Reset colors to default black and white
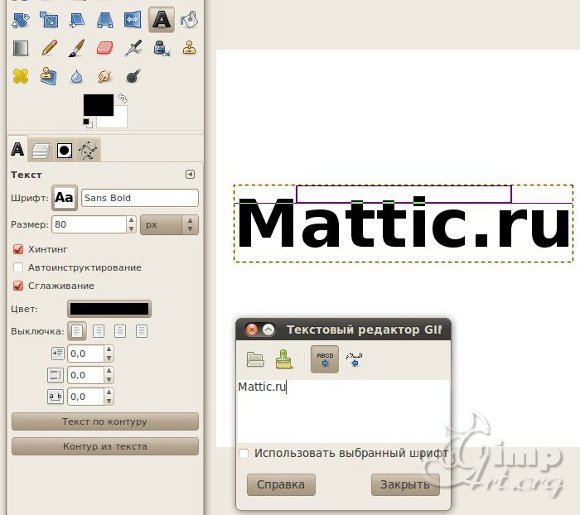Viewport: 580px width, 515px height. pos(88,123)
